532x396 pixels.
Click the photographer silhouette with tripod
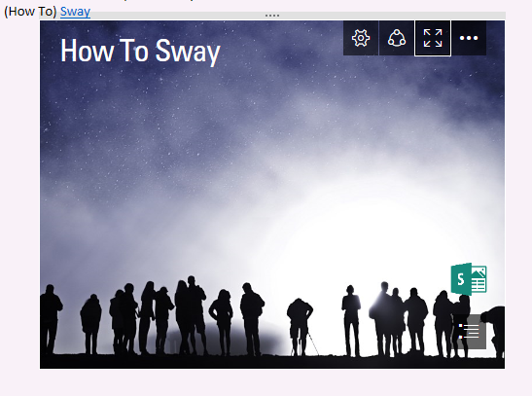[x=301, y=327]
